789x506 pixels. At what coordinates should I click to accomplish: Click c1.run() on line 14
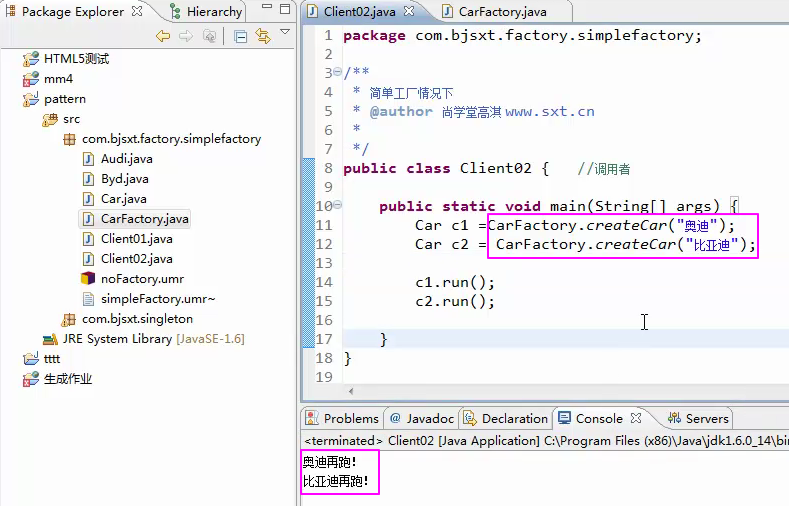(455, 283)
